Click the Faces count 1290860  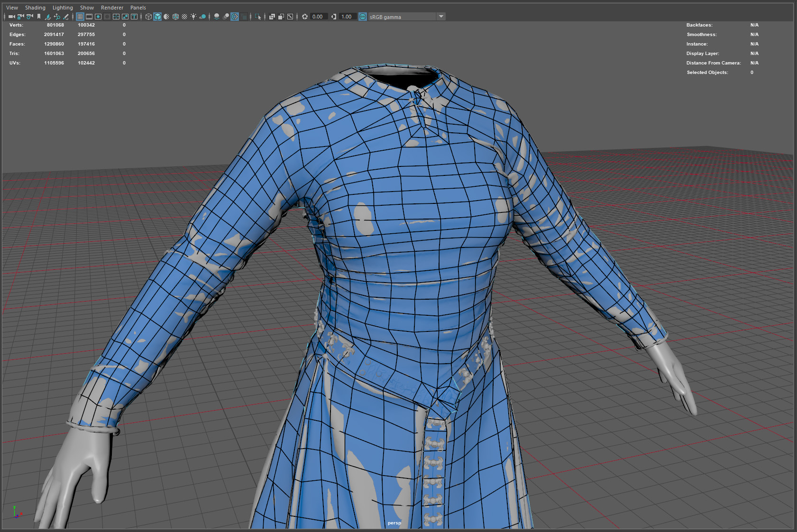54,44
